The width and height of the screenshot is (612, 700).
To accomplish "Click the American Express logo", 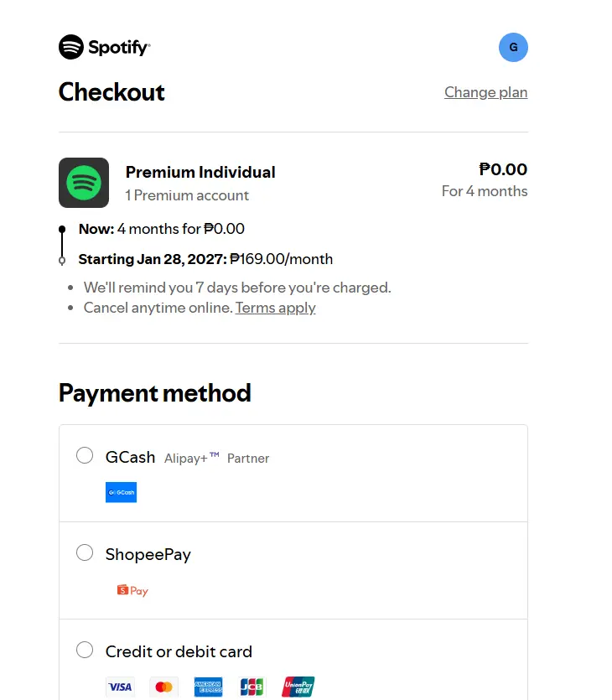I will [x=208, y=687].
